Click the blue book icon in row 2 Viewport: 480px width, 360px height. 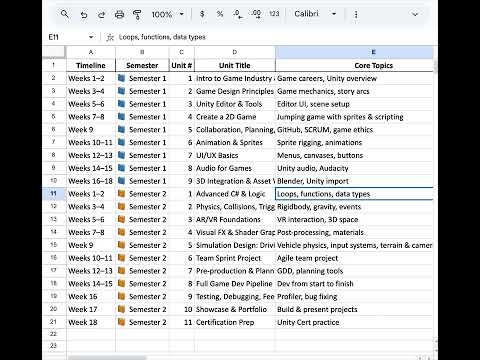click(x=121, y=78)
